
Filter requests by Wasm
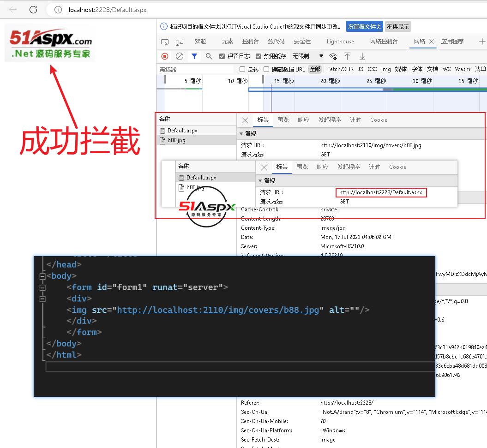coord(463,69)
